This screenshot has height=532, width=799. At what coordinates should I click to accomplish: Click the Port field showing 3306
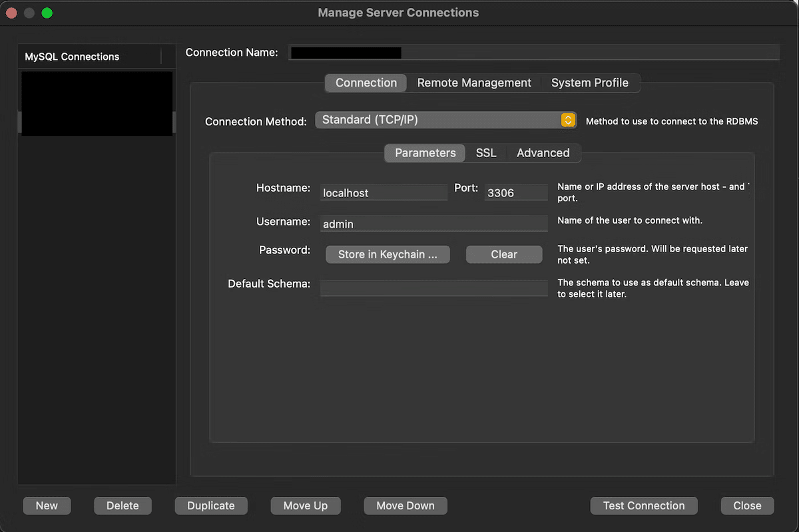coord(516,192)
